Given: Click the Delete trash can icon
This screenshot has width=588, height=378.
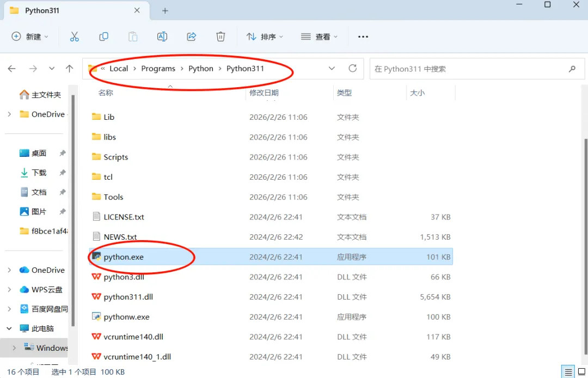Looking at the screenshot, I should (220, 36).
